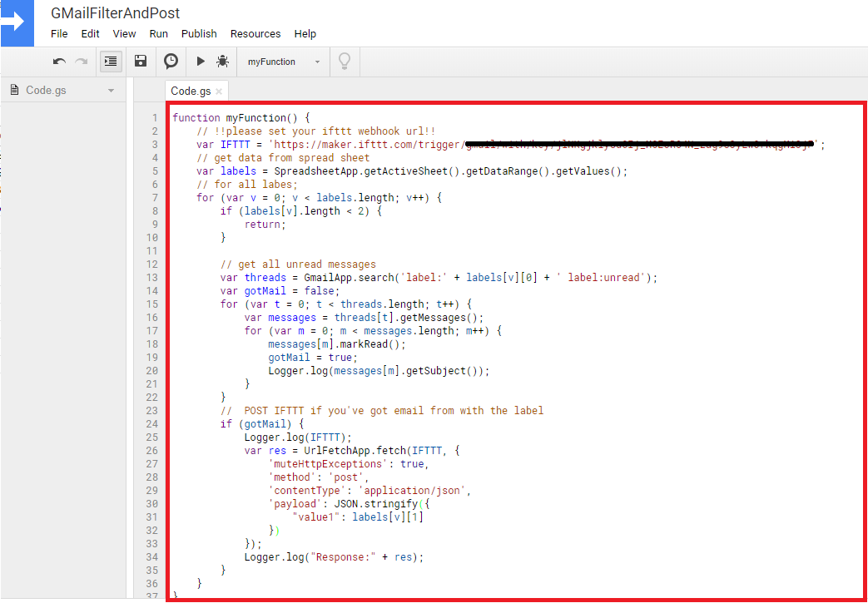The width and height of the screenshot is (868, 603).
Task: Click the Redo icon
Action: click(x=81, y=61)
